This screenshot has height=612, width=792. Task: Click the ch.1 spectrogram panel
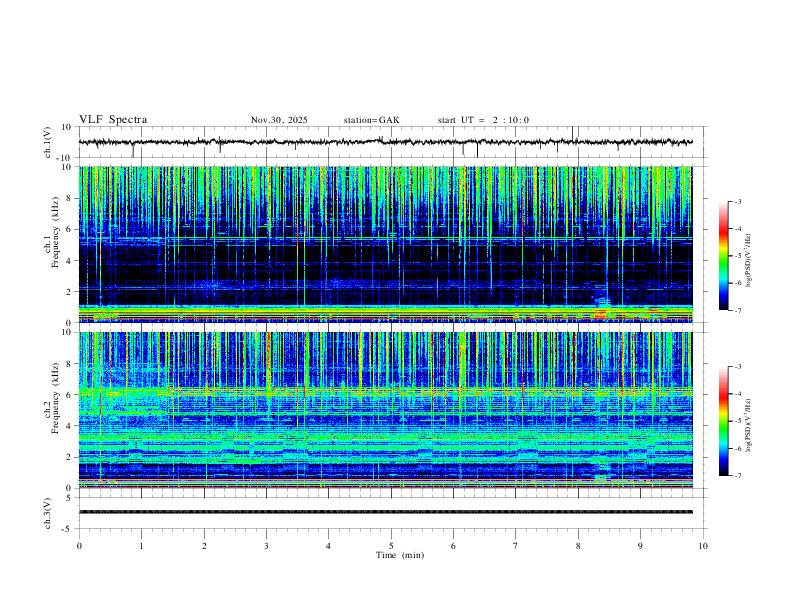point(386,244)
